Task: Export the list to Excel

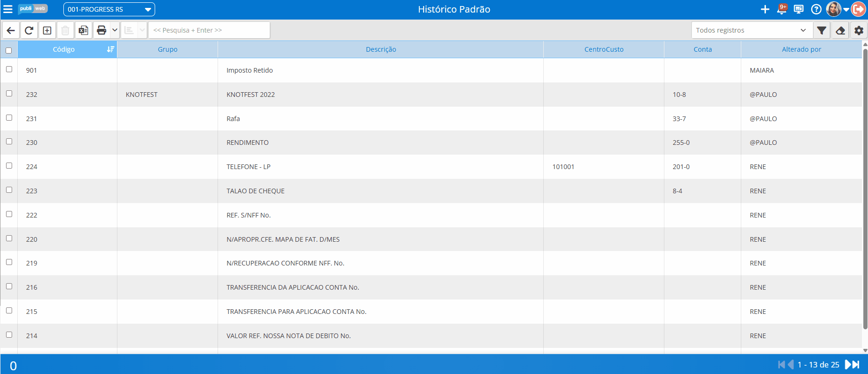Action: 83,30
